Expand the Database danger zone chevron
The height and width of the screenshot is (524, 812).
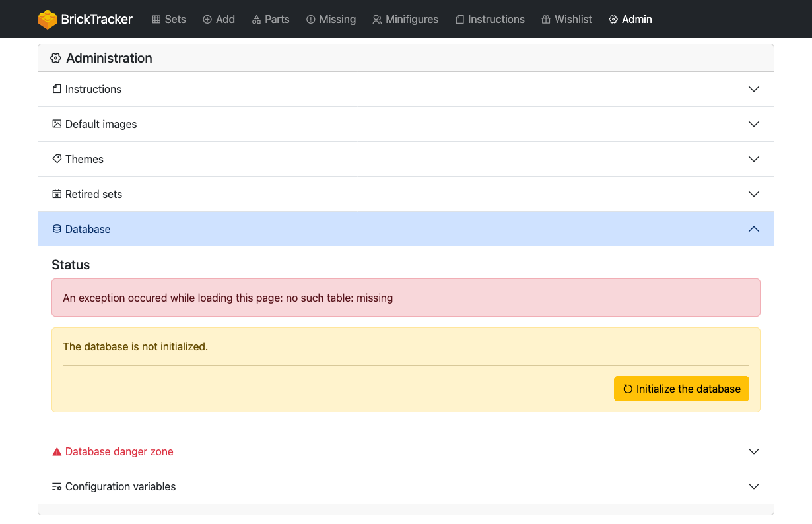click(753, 451)
